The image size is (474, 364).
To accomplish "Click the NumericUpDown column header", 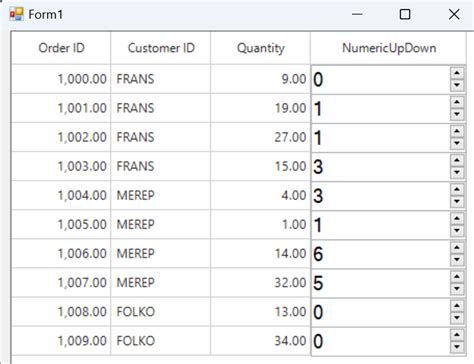I will pyautogui.click(x=389, y=48).
